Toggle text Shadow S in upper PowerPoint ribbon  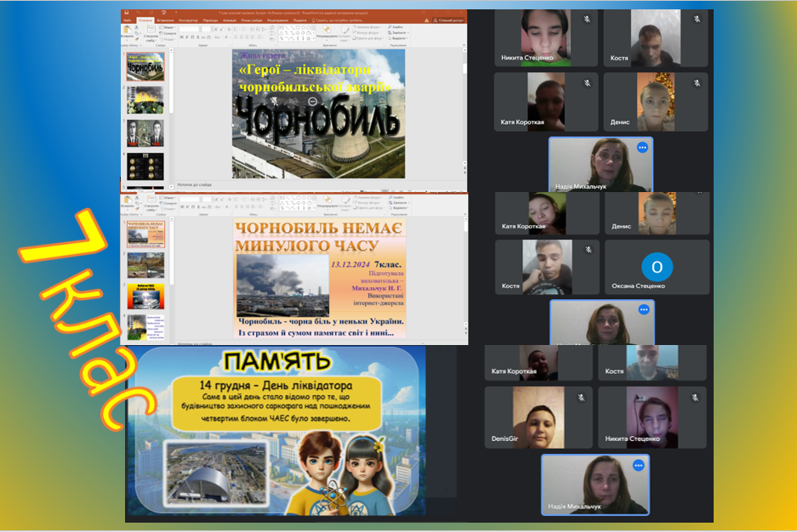[x=198, y=37]
